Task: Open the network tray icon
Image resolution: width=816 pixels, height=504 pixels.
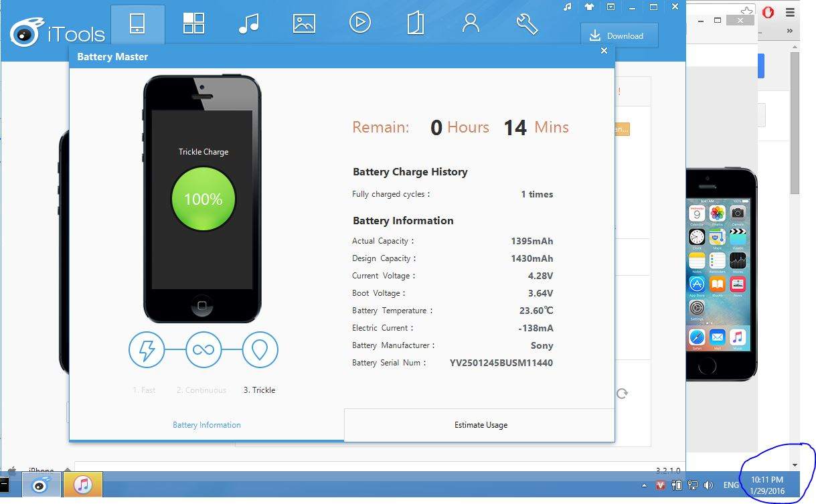Action: 693,485
